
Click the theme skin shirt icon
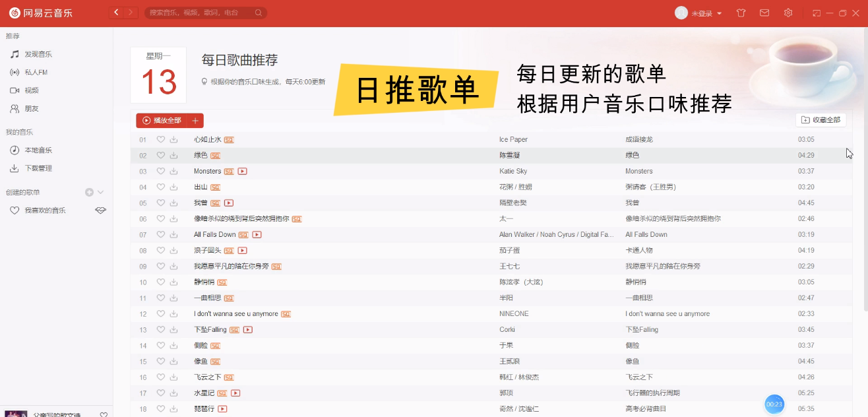[x=741, y=13]
